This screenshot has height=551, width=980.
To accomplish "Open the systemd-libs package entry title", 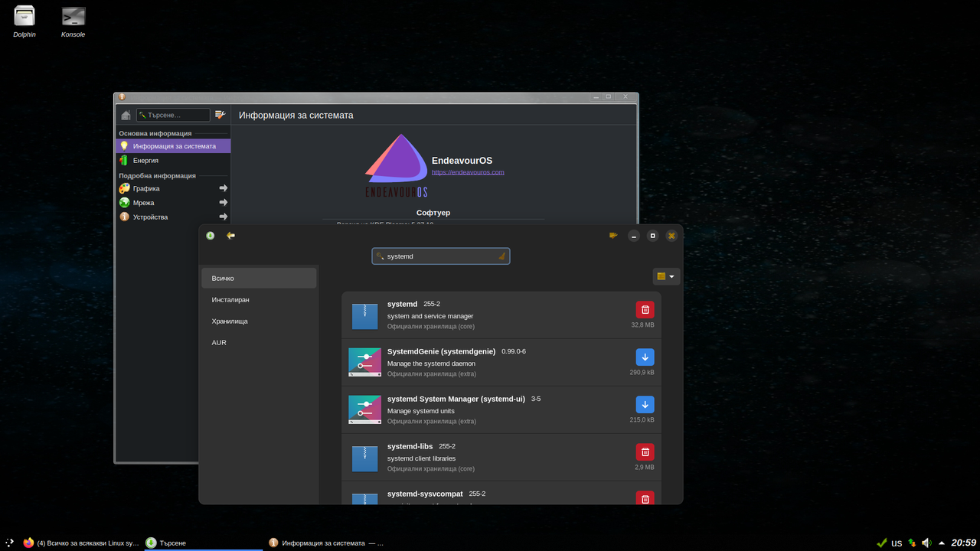I will (410, 446).
